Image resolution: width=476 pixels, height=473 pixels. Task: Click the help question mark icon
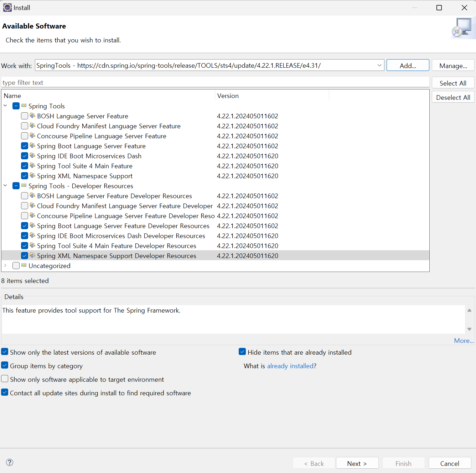10,462
